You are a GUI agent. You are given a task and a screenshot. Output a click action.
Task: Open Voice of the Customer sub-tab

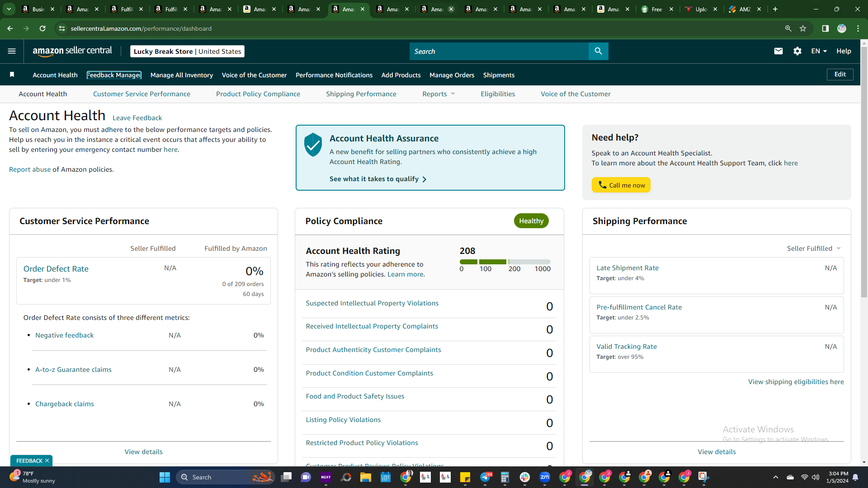pyautogui.click(x=576, y=94)
